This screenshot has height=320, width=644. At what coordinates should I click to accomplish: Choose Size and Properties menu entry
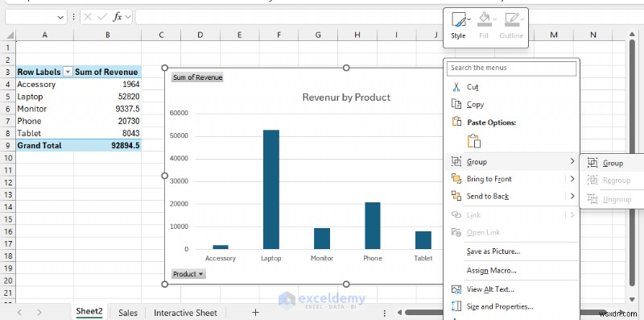512,306
